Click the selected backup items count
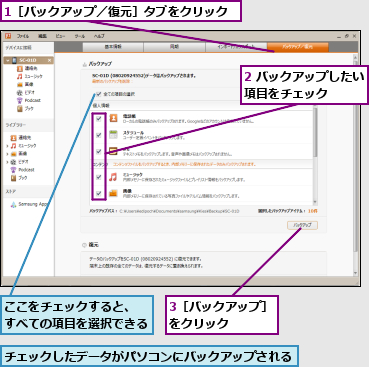 pos(313,211)
